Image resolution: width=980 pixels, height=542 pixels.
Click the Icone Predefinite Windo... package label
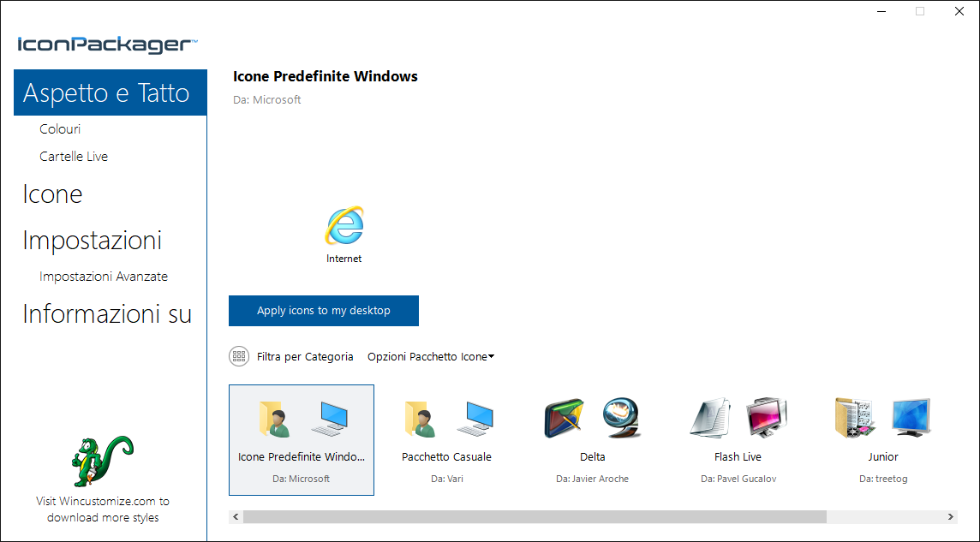[x=302, y=456]
